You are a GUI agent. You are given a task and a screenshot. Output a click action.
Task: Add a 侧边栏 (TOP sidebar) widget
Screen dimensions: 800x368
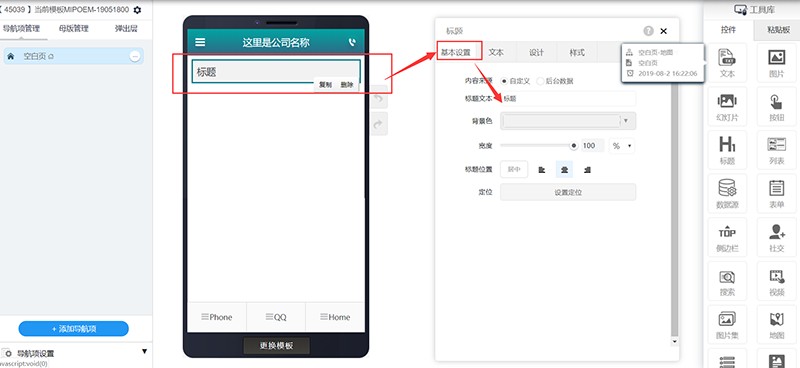(x=727, y=238)
